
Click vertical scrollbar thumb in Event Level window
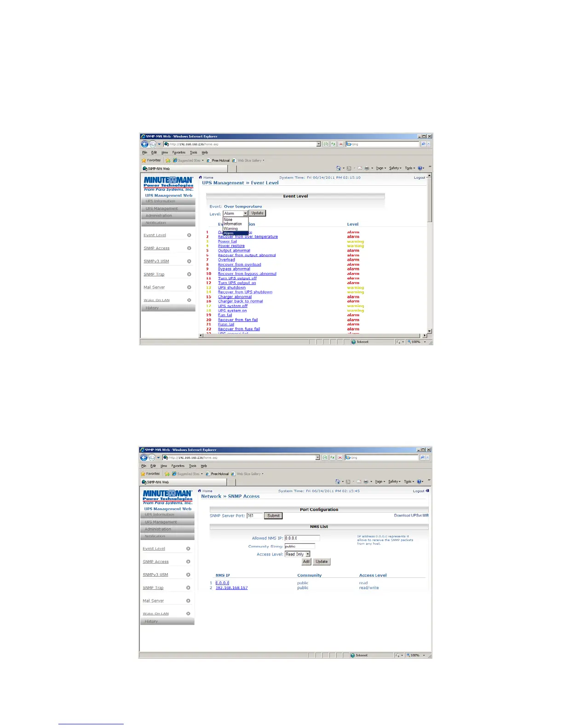coord(430,200)
